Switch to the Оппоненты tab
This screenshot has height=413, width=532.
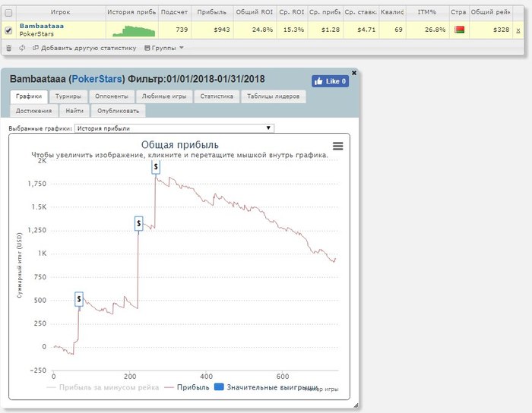coord(111,96)
